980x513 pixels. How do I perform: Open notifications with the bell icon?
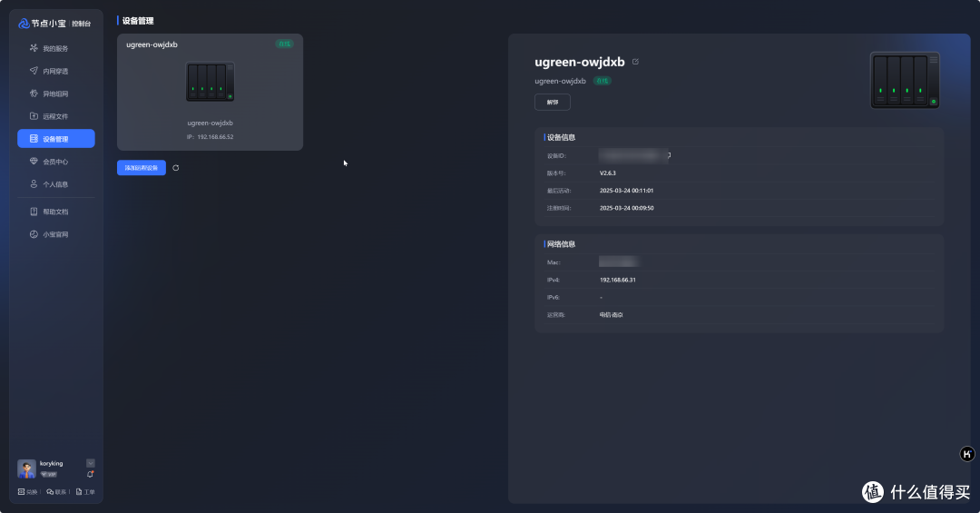pos(90,474)
